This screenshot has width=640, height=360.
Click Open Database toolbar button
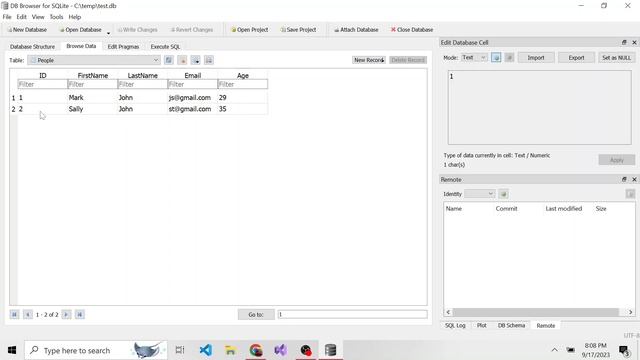[80, 30]
